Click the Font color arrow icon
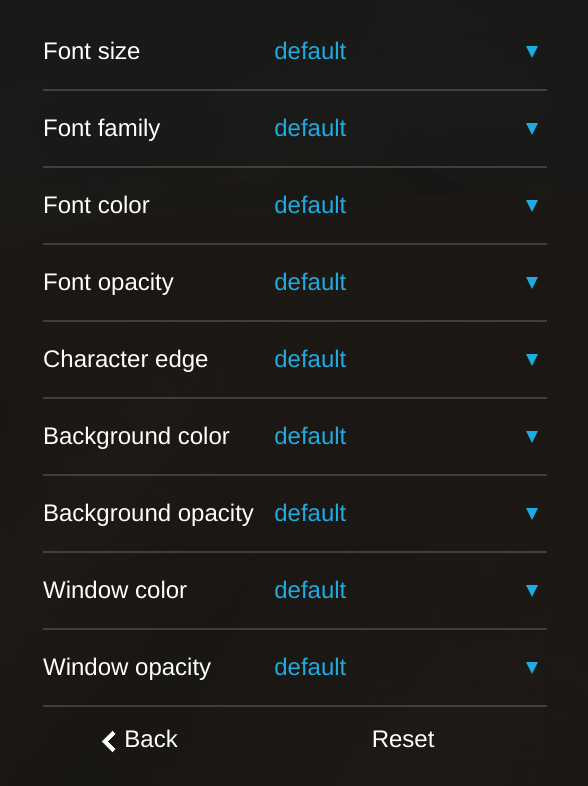Screen dimensions: 588x786 [532, 205]
